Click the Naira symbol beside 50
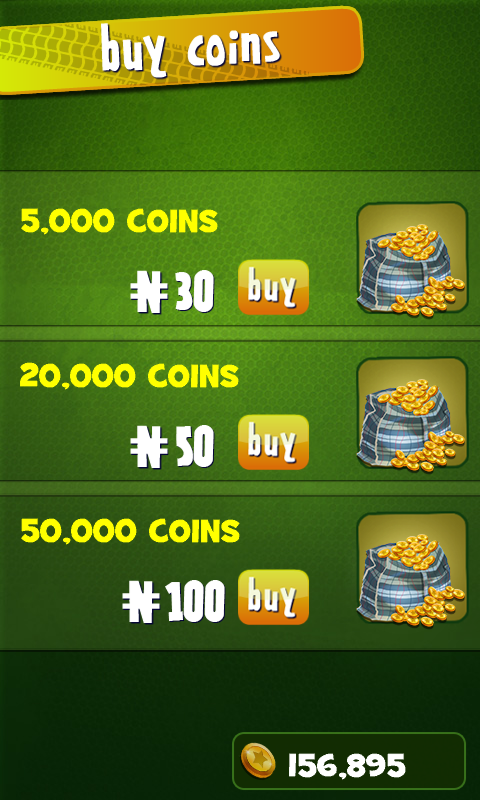 pos(148,449)
